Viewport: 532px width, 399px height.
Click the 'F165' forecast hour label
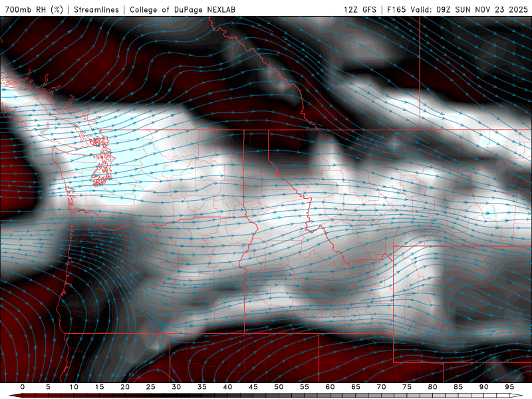point(396,9)
